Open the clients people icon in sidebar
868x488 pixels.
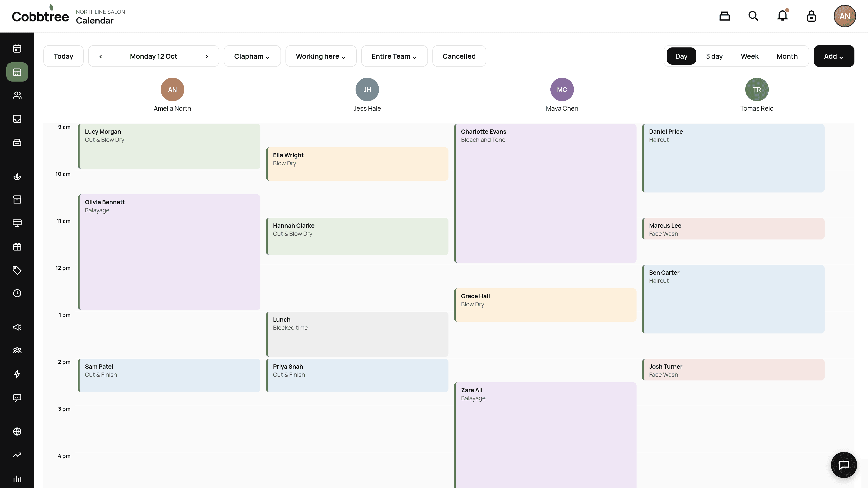pos(17,95)
